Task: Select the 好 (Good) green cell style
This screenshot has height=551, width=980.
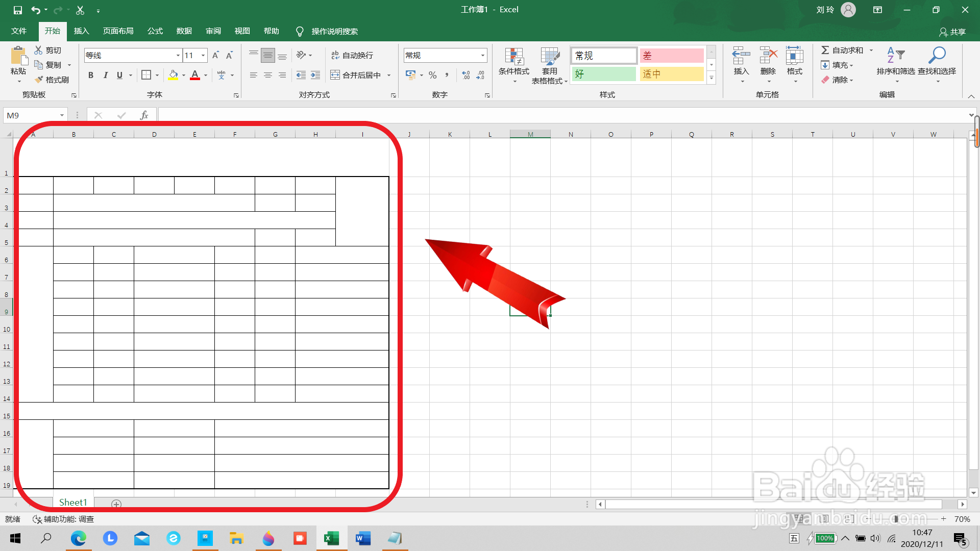Action: 604,74
